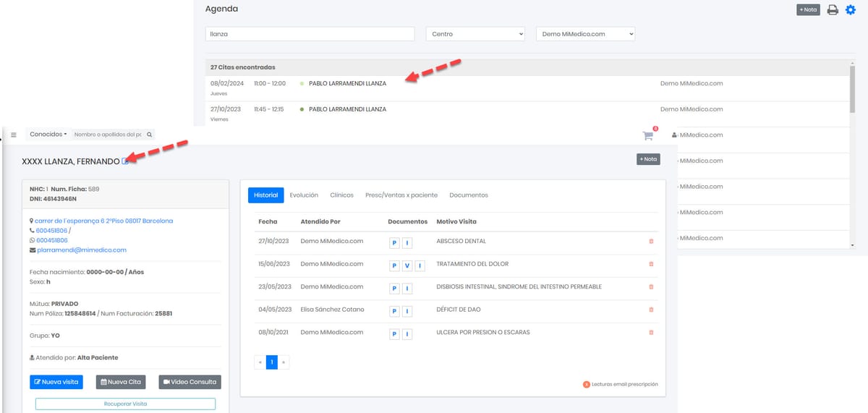
Task: Click the Agenda search field containing llanza
Action: (x=310, y=34)
